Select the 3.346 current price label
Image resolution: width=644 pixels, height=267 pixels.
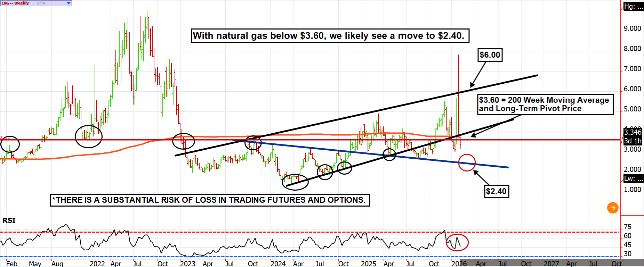point(633,132)
